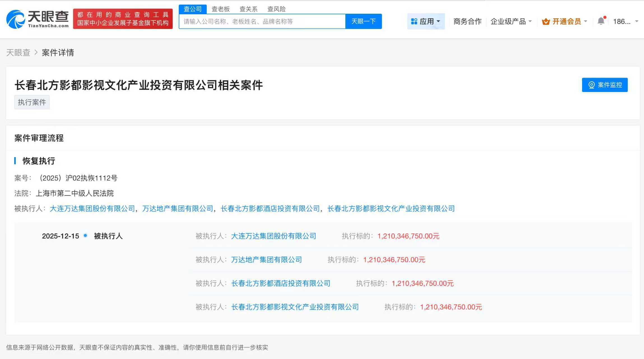644x359 pixels.
Task: Click the 商务合作 menu item
Action: point(467,21)
